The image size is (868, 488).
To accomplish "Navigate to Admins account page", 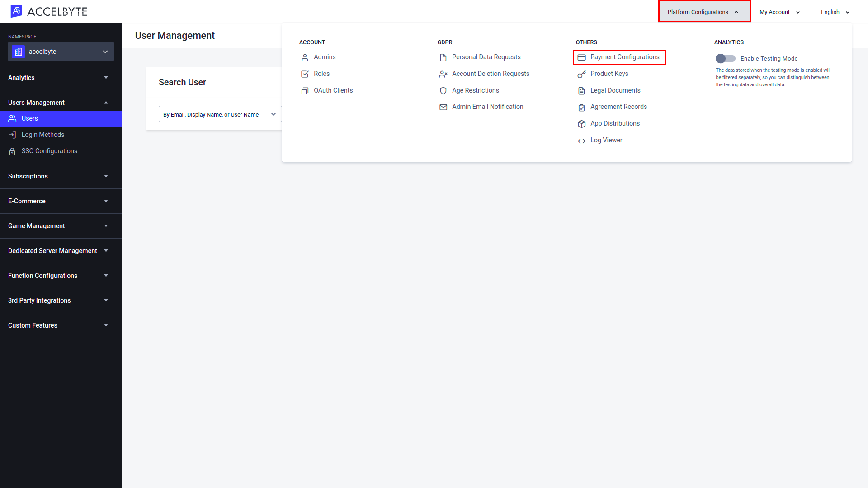I will coord(324,56).
